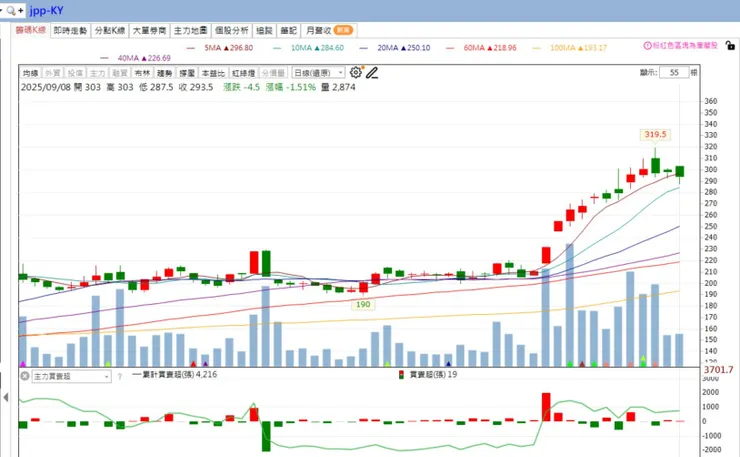740x457 pixels.
Task: Click the magnifier search icon beside jpp-KY
Action: click(11, 10)
